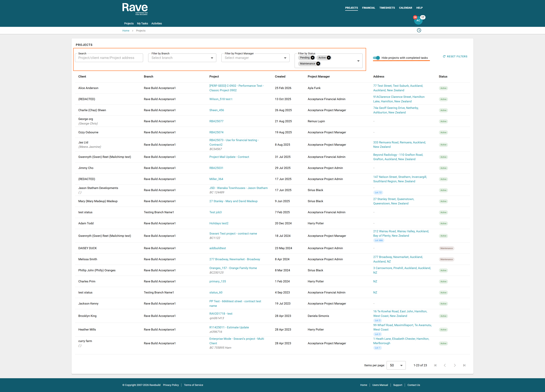Screen dimensions: 545x392
Task: Open the Privacy Policy footer link
Action: click(x=171, y=385)
